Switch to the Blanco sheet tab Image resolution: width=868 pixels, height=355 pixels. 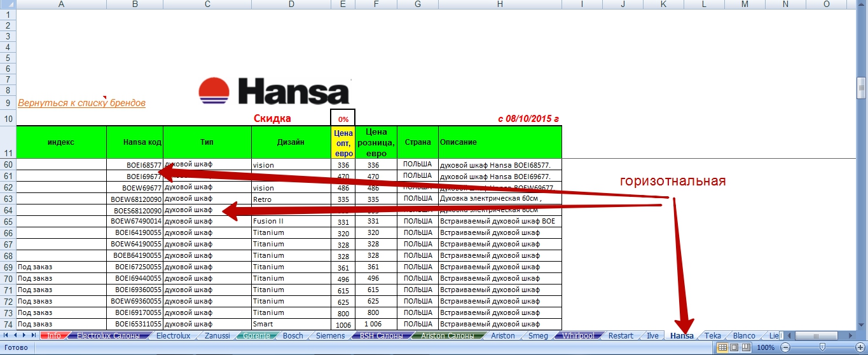tap(744, 335)
